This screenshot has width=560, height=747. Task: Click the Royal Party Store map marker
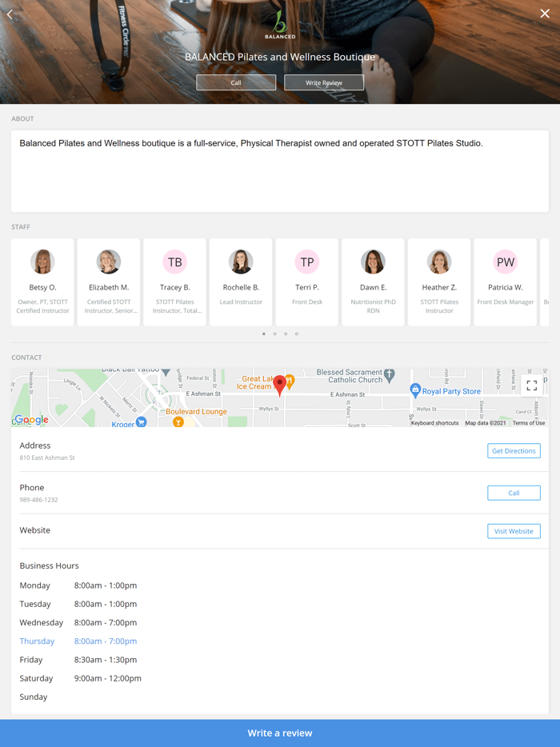(x=415, y=390)
